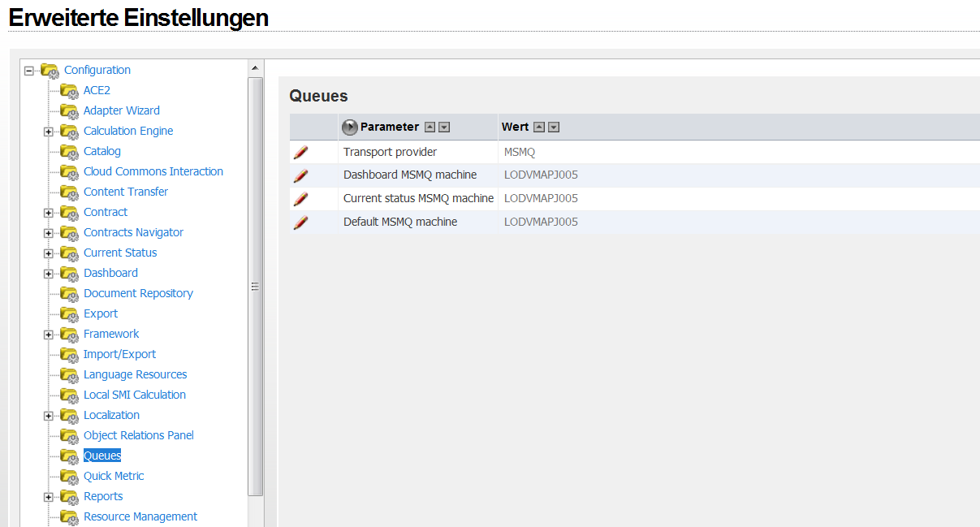
Task: Select Language Resources in the tree
Action: 135,374
